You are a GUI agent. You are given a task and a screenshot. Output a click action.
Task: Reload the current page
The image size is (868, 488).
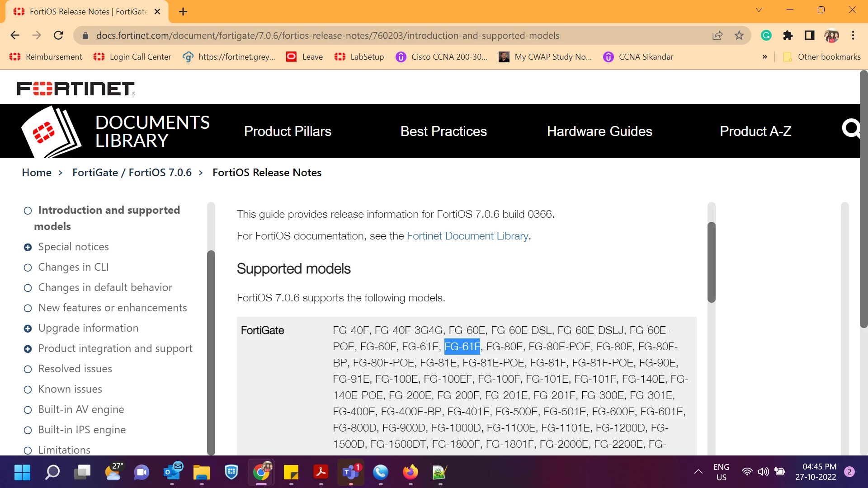[58, 35]
